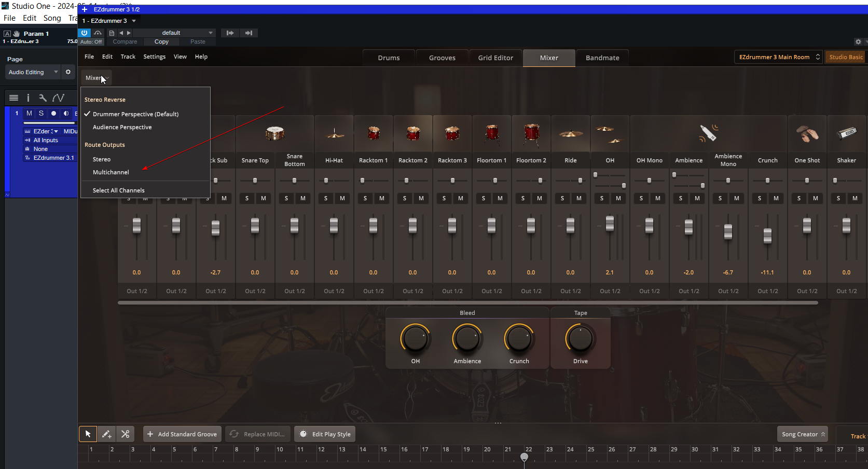868x469 pixels.
Task: Switch to the Grooves tab
Action: tap(442, 58)
